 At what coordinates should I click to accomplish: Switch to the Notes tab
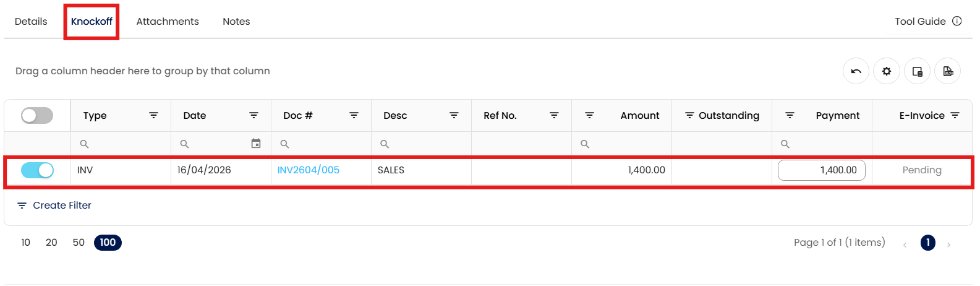tap(236, 22)
